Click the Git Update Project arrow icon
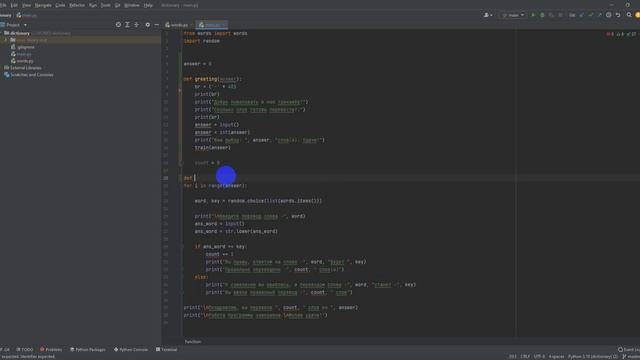 [582, 15]
